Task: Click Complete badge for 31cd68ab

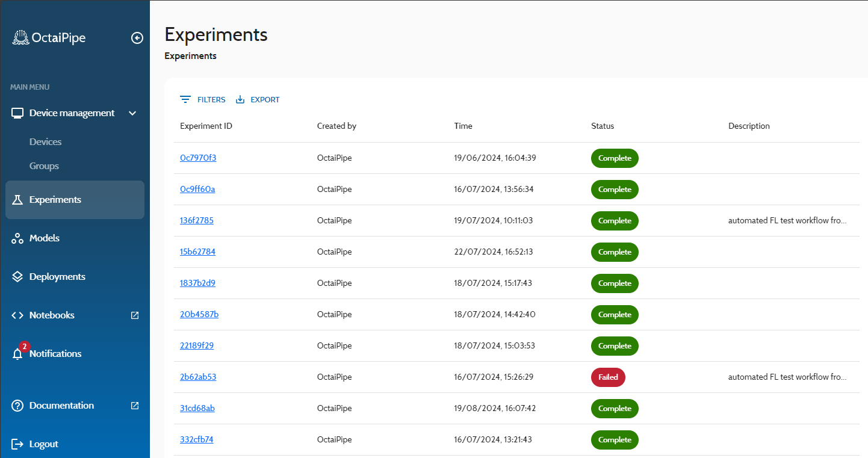Action: [615, 409]
